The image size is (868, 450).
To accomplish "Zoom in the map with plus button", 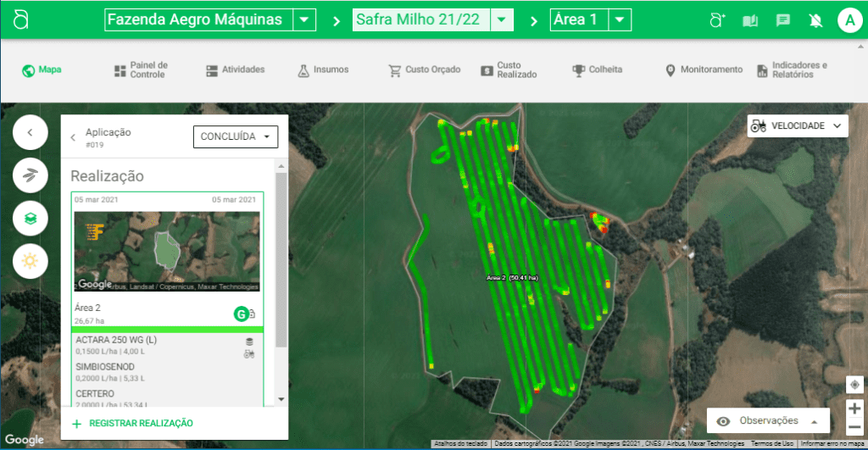I will (854, 408).
